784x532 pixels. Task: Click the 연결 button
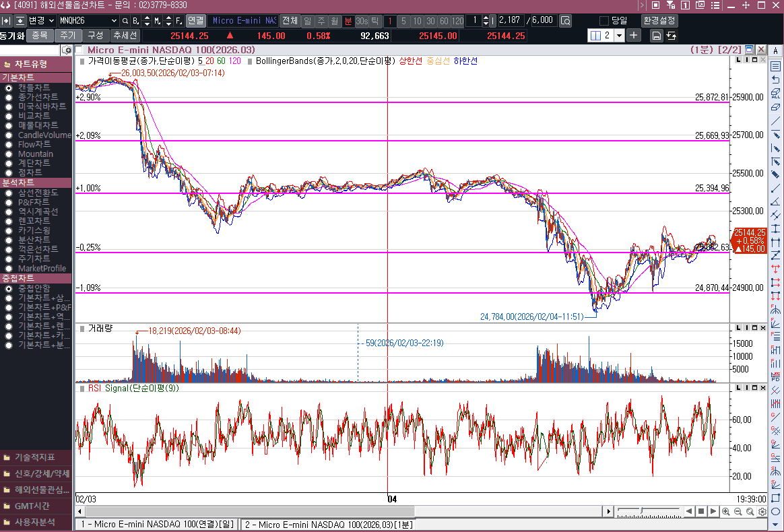point(195,21)
